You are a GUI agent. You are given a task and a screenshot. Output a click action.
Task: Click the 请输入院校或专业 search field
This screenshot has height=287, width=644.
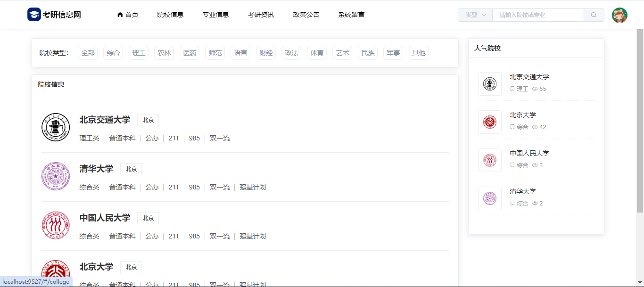(x=538, y=15)
